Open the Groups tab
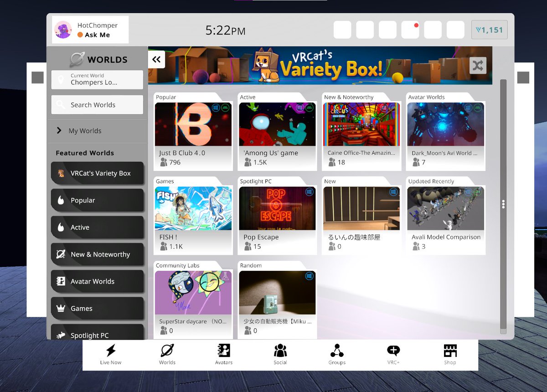The image size is (547, 392). pyautogui.click(x=337, y=355)
